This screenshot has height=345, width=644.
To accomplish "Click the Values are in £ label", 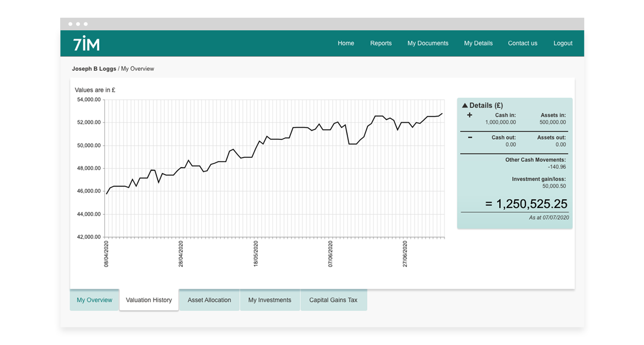I will [95, 90].
